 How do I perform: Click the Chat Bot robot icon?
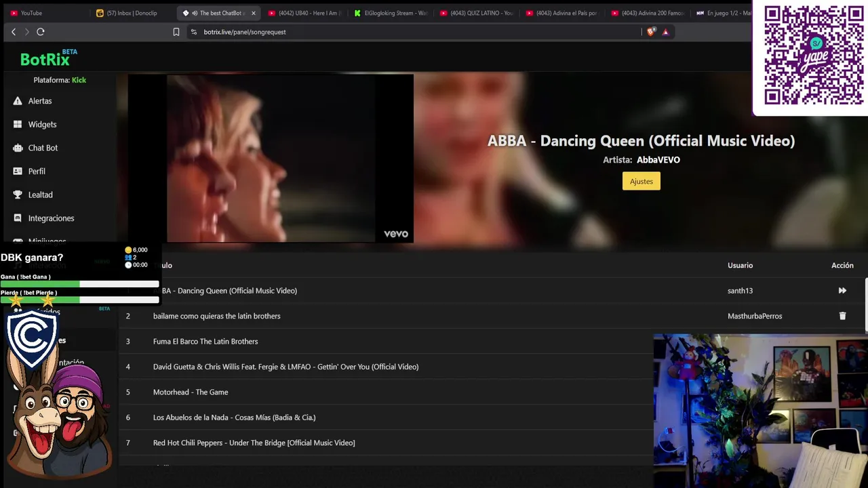pyautogui.click(x=18, y=148)
